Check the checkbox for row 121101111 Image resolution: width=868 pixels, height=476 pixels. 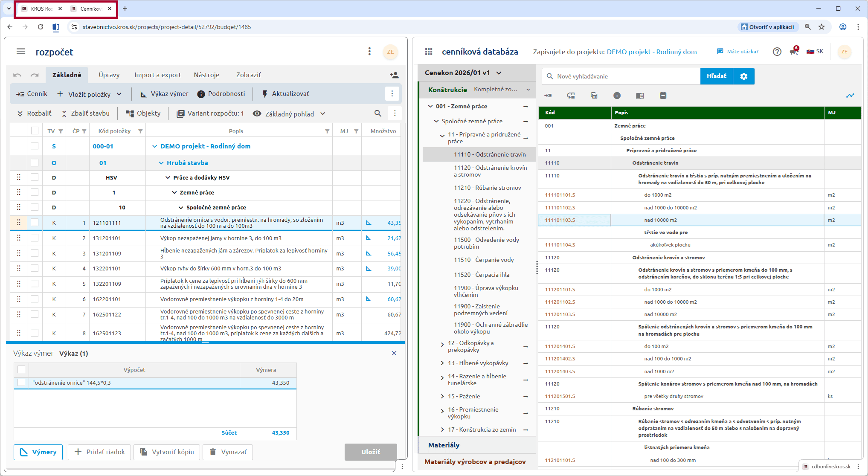(35, 223)
